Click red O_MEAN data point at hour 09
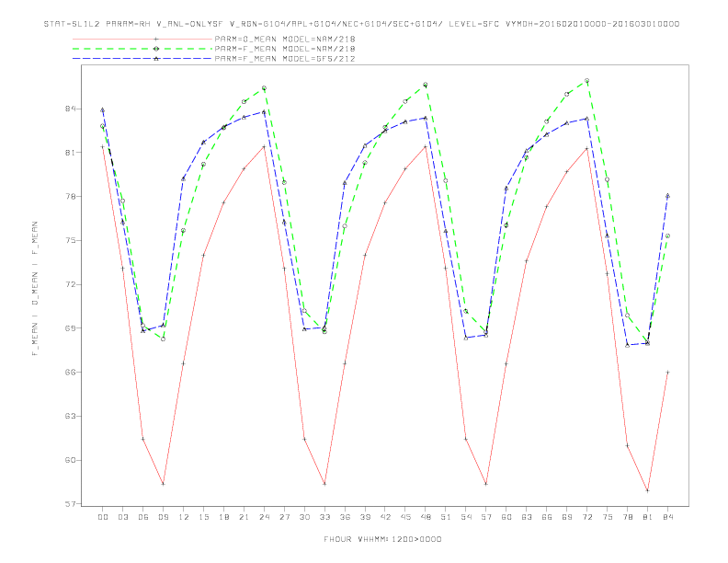This screenshot has width=728, height=563. pyautogui.click(x=163, y=484)
